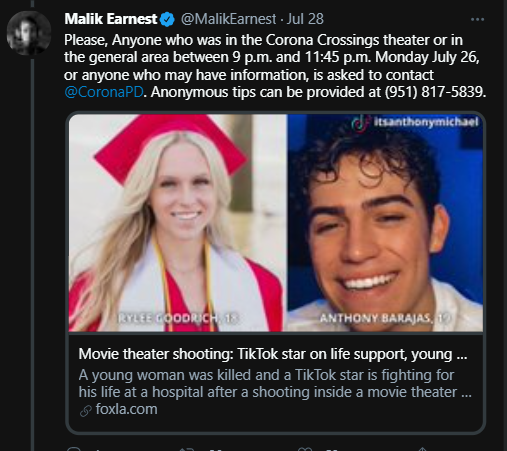
Task: Click the reply icon below the card
Action: [x=74, y=449]
